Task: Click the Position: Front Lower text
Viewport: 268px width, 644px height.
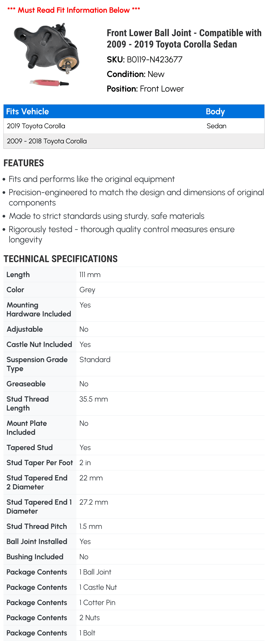Action: click(145, 89)
